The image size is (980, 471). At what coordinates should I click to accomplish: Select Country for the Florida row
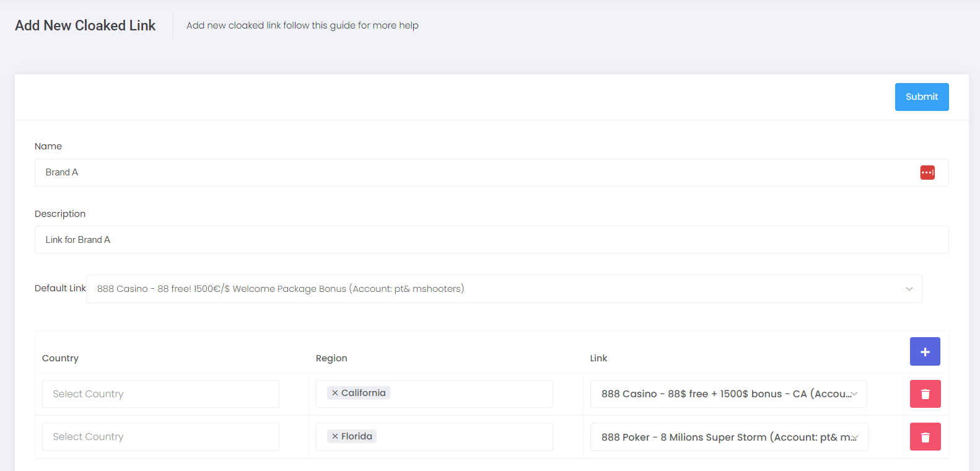160,437
